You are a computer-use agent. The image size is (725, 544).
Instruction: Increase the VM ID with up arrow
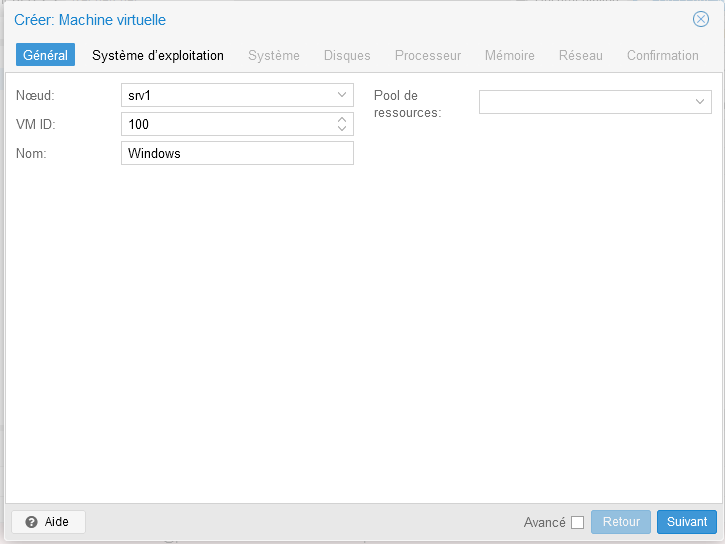tap(342, 119)
